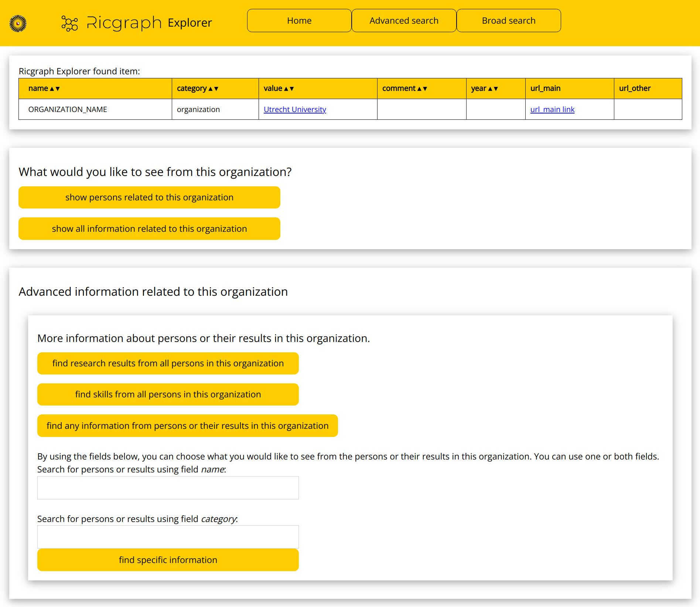Find any information from persons or results
This screenshot has width=700, height=607.
pyautogui.click(x=187, y=426)
